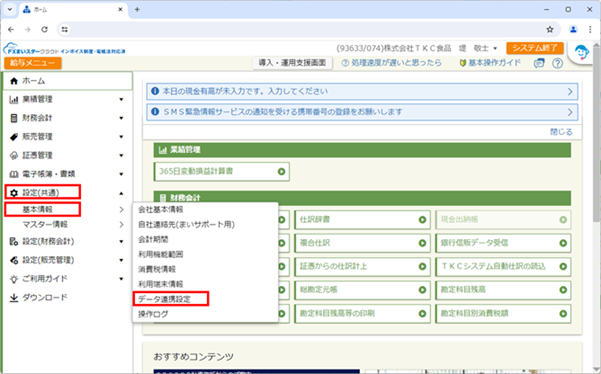The height and width of the screenshot is (374, 601).
Task: Expand the 設定(販売管理) sidebar arrow
Action: click(121, 260)
